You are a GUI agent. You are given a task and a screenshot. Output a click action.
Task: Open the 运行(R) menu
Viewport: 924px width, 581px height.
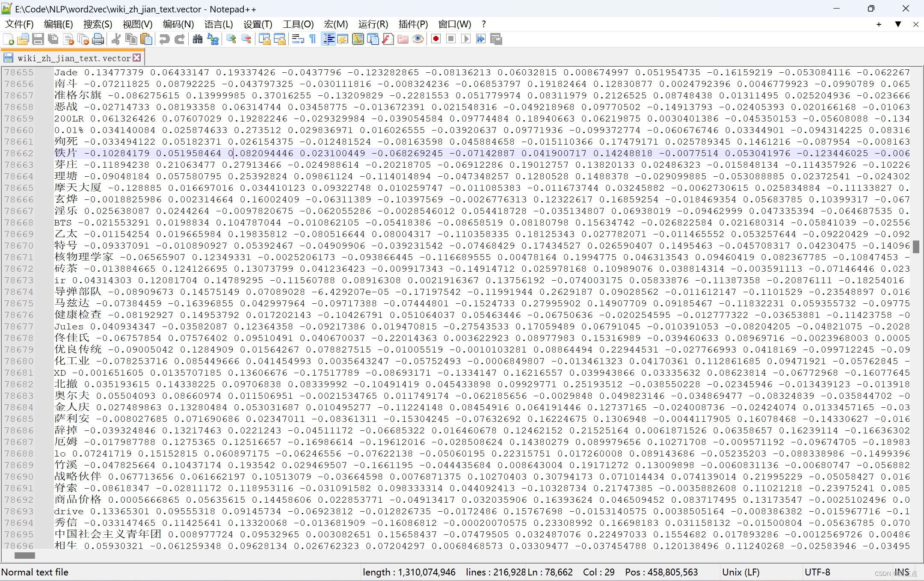[373, 24]
